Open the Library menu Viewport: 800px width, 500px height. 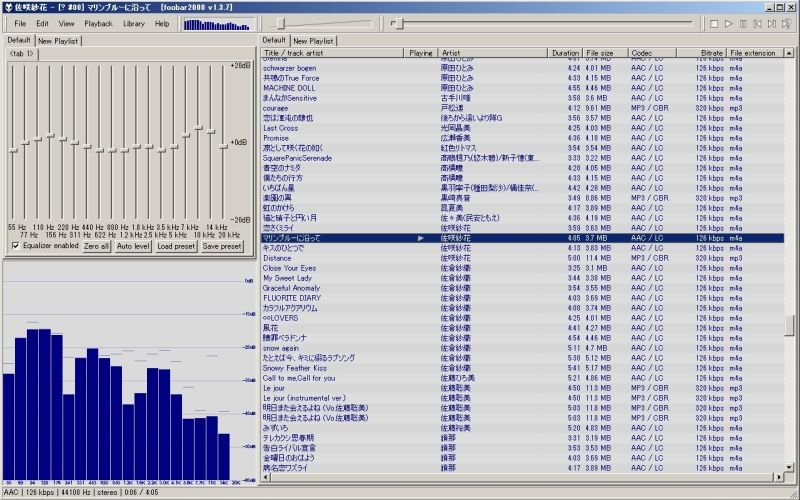pos(134,23)
